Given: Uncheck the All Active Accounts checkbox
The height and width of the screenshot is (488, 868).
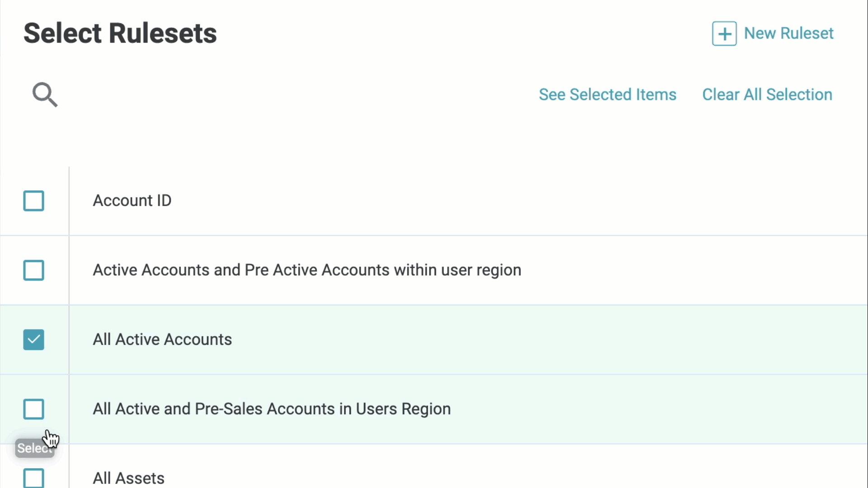Looking at the screenshot, I should (x=33, y=340).
